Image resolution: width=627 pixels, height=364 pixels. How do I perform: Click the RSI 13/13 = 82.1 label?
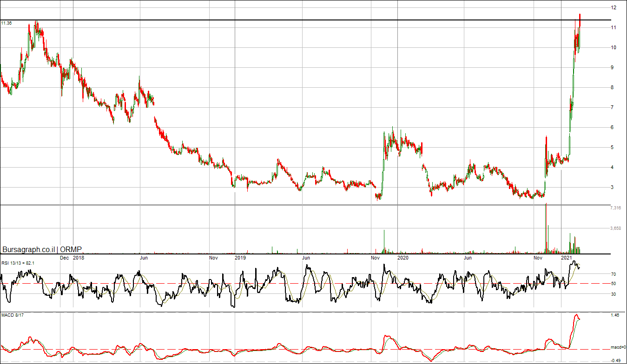18,263
